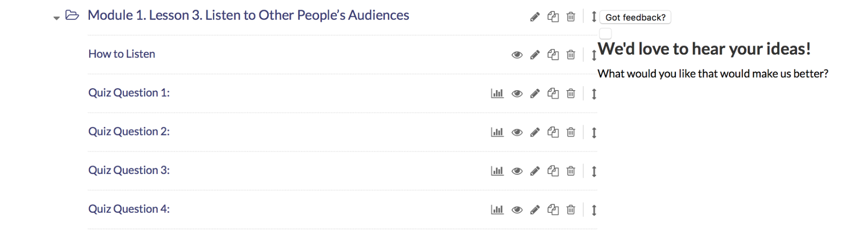Image resolution: width=868 pixels, height=235 pixels.
Task: Click the Got feedback? button
Action: point(635,17)
